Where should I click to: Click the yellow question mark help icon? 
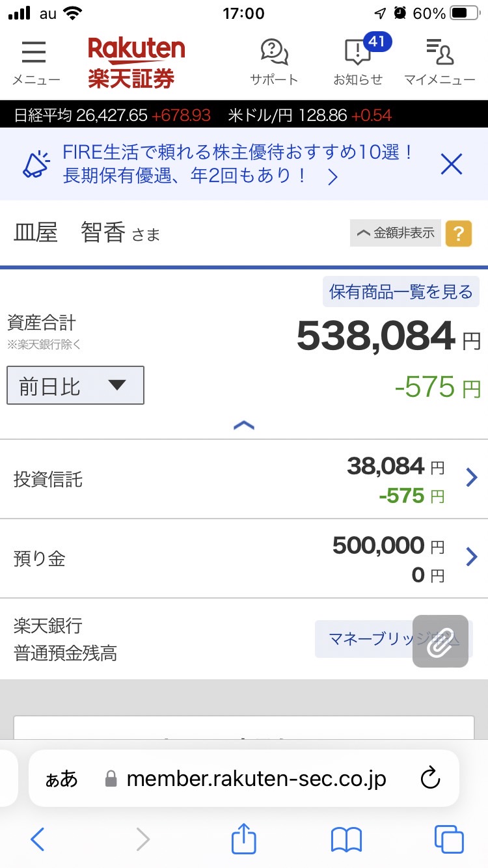[x=459, y=233]
